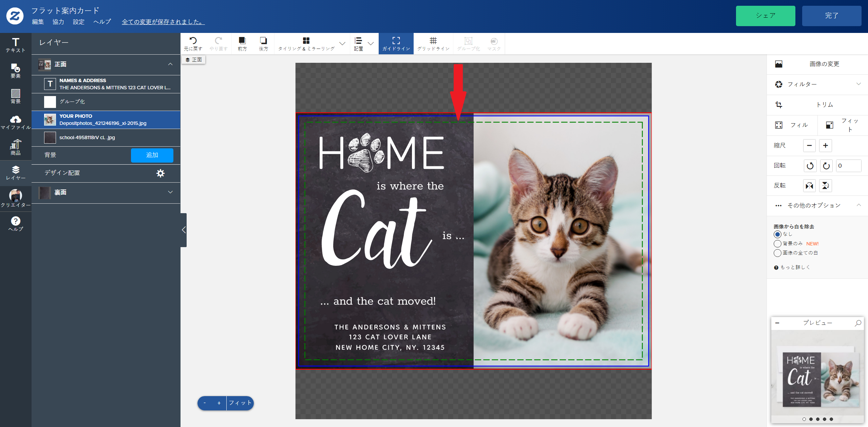Select the テキスト tool in sidebar

[16, 45]
